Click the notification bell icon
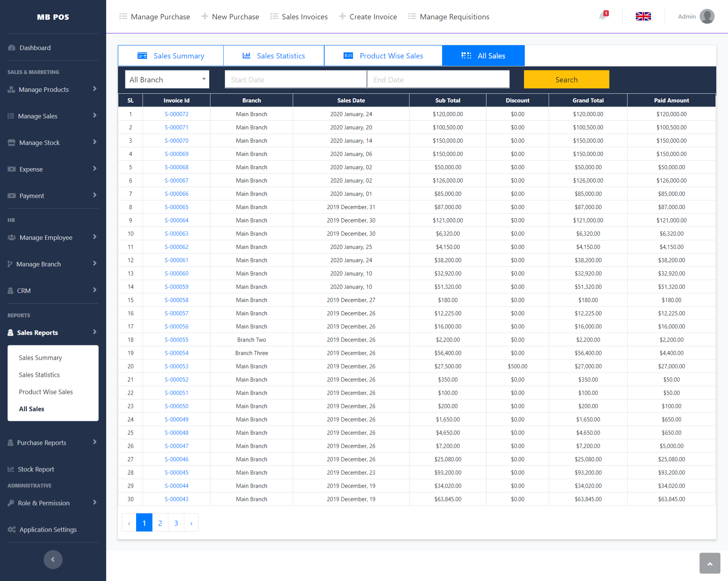The height and width of the screenshot is (581, 728). [x=602, y=16]
